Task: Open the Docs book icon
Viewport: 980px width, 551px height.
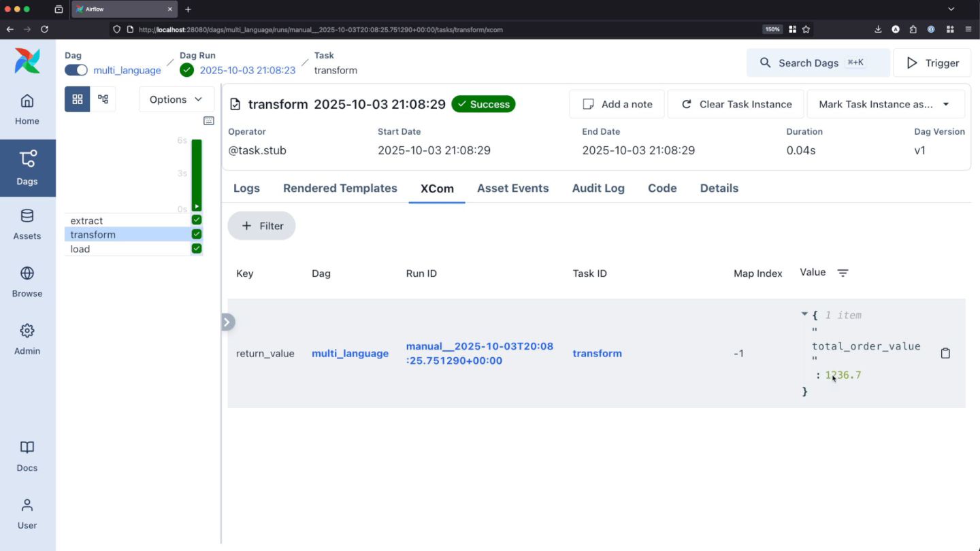Action: 27,456
